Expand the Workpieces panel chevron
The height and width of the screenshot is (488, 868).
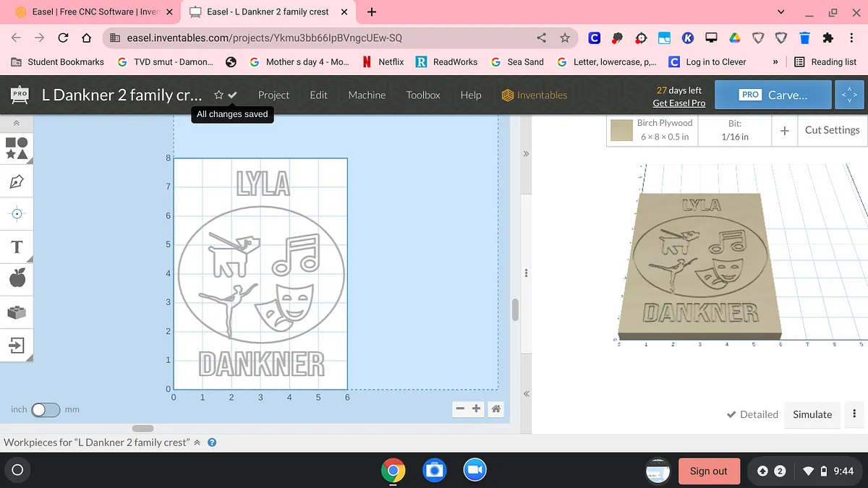[197, 442]
